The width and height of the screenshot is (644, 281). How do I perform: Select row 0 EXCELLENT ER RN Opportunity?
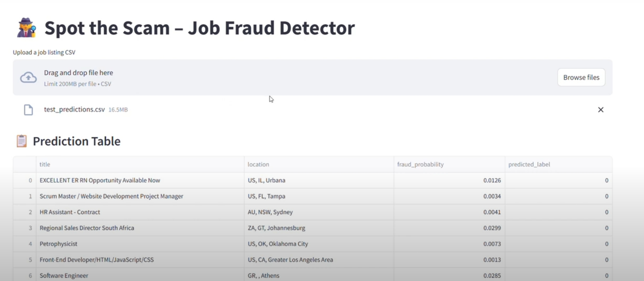(x=100, y=180)
